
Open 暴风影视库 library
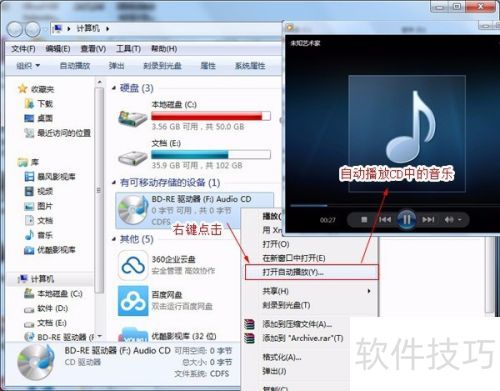[50, 176]
